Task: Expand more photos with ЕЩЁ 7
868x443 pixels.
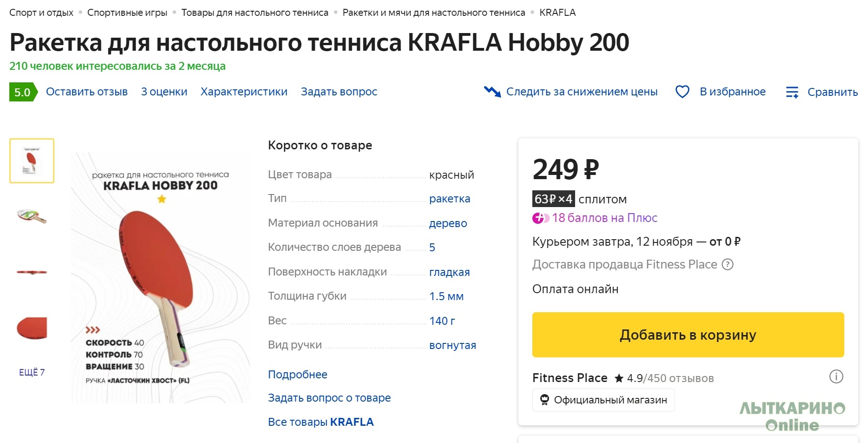Action: (x=32, y=372)
